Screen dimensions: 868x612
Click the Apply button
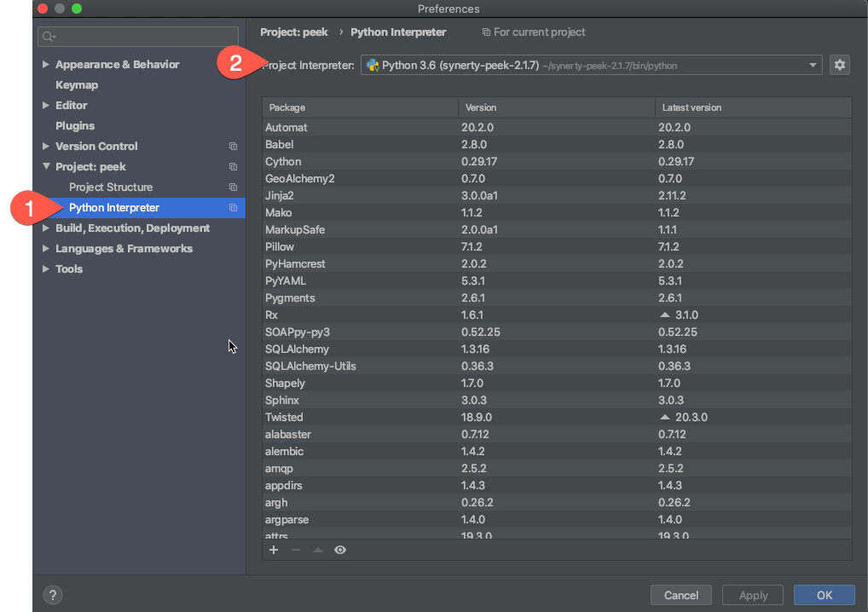pos(753,595)
